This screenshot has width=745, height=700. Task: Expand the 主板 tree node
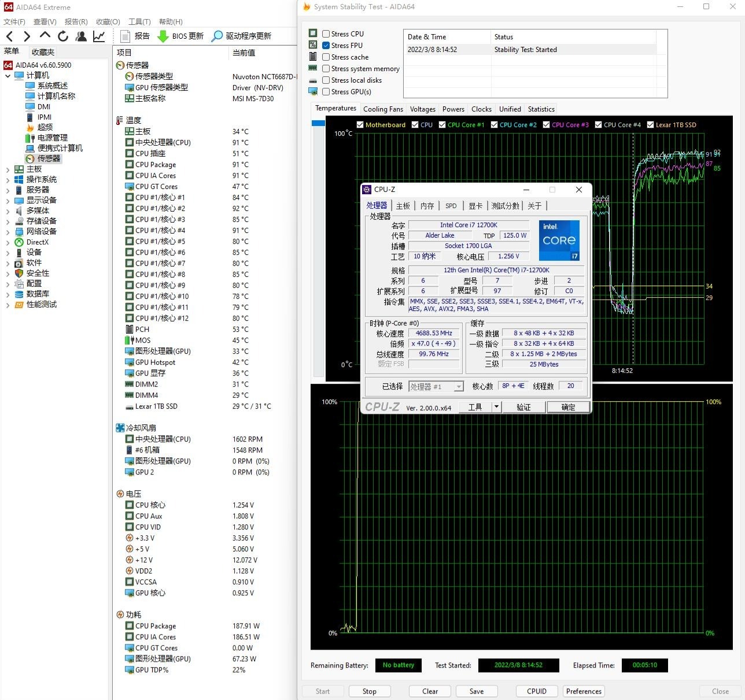8,169
